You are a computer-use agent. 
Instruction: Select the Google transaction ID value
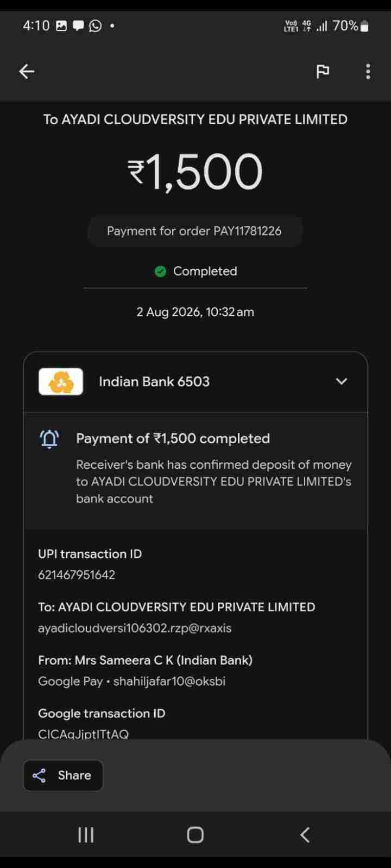point(83,734)
